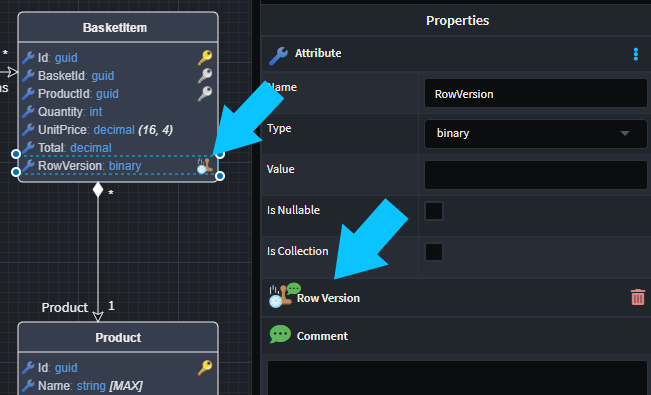Open the three-dot options menu for Attribute
651x395 pixels.
(x=636, y=54)
